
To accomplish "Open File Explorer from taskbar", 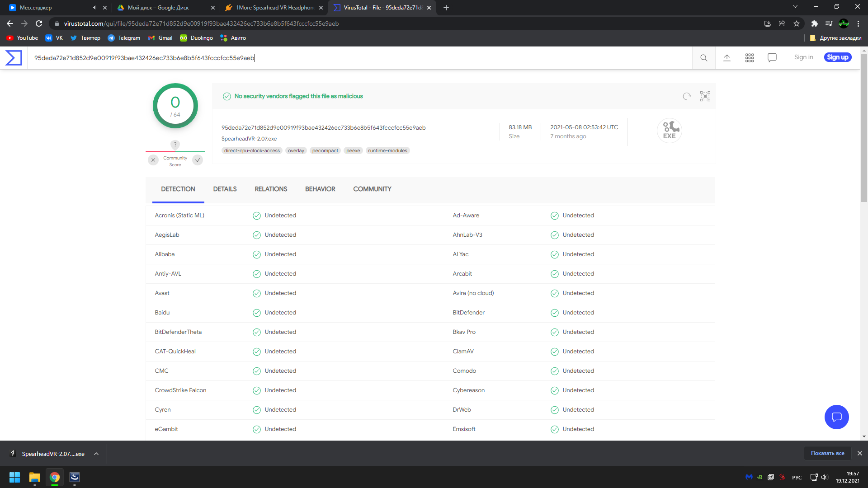I will (x=35, y=477).
